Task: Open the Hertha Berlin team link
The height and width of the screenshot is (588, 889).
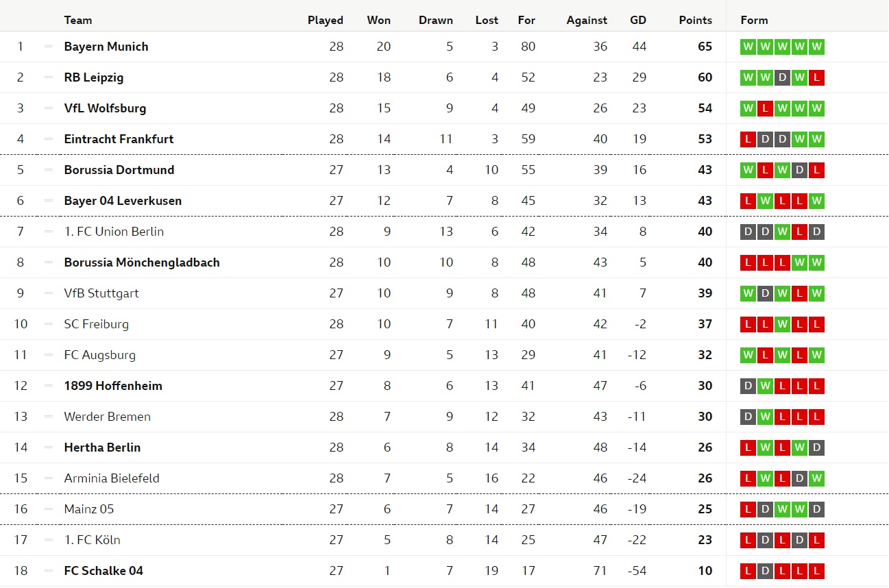Action: pyautogui.click(x=102, y=448)
